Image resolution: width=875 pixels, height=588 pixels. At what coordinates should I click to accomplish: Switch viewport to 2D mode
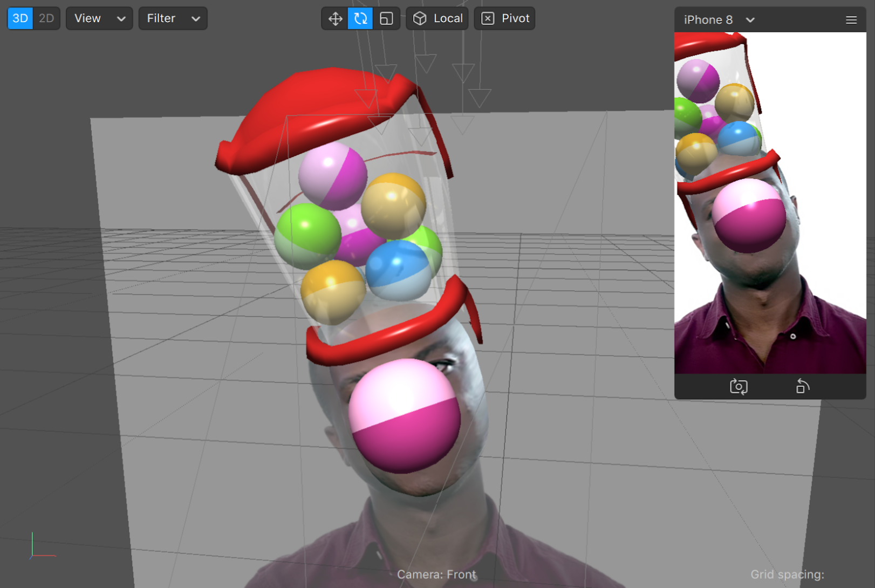pos(46,18)
